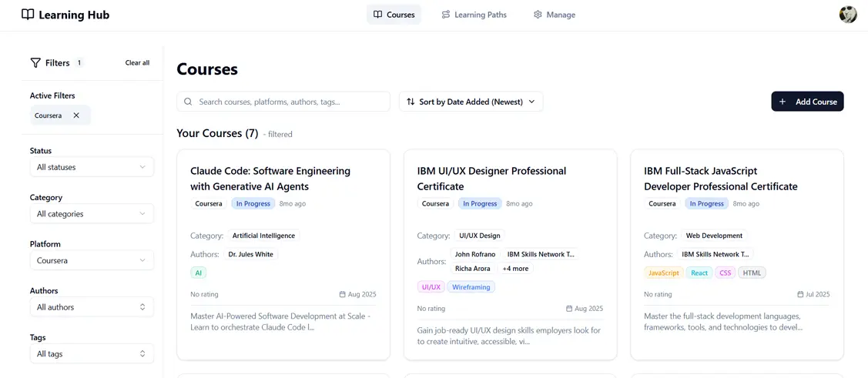Click IBM Skills Network chip on UI/UX card
The height and width of the screenshot is (378, 868).
click(541, 255)
